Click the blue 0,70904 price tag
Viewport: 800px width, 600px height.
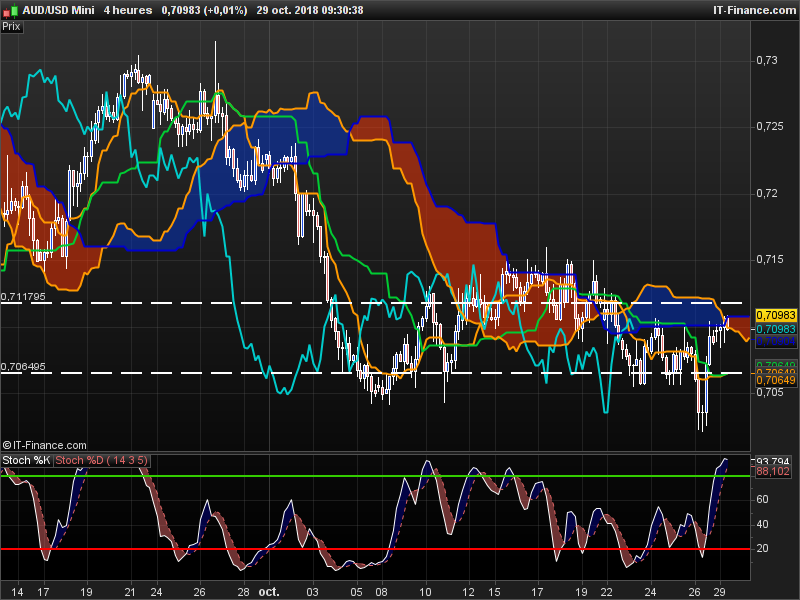point(776,341)
